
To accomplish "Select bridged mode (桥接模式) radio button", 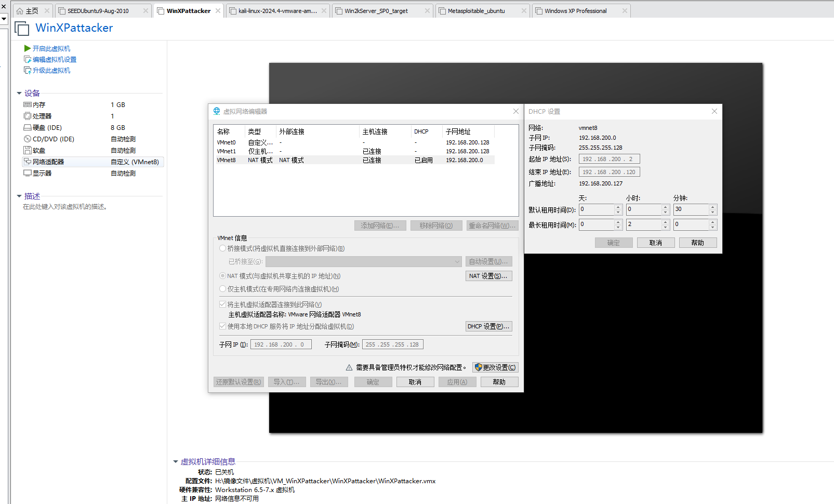I will point(222,248).
